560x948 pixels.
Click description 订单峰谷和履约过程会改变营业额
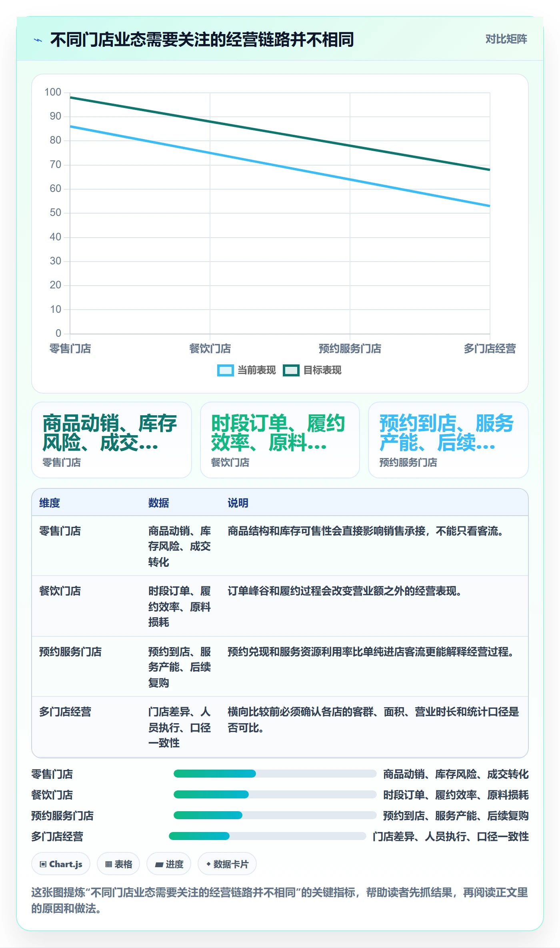click(344, 591)
